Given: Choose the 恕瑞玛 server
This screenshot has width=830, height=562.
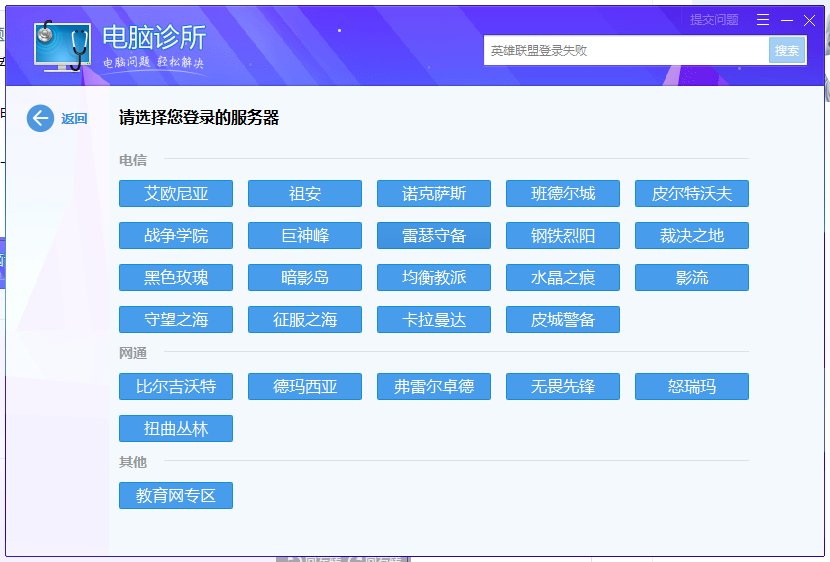Looking at the screenshot, I should [x=692, y=387].
